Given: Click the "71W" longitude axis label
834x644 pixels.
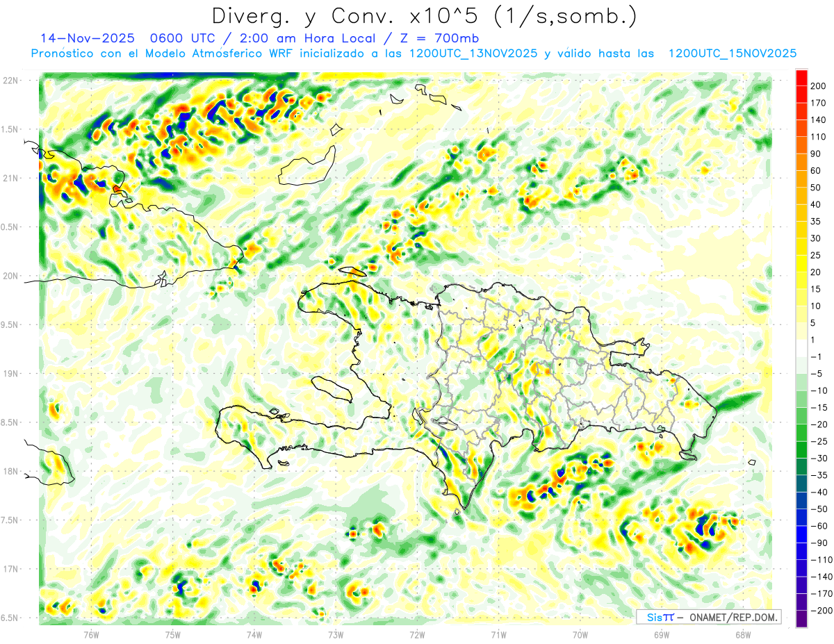Looking at the screenshot, I should [498, 634].
